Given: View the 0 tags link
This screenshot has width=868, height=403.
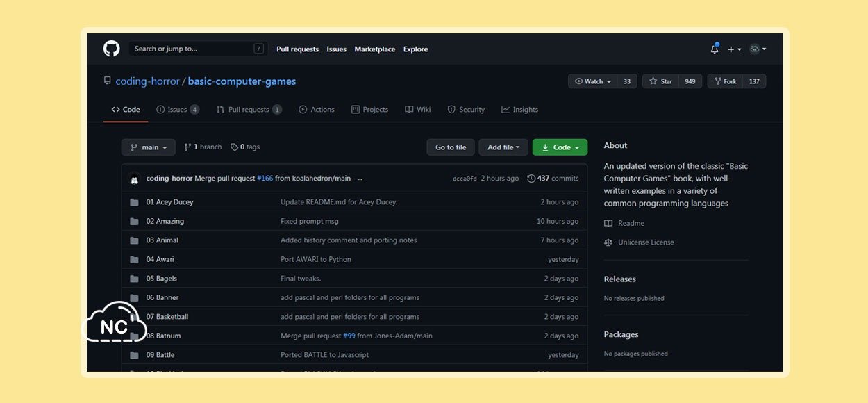Looking at the screenshot, I should [245, 147].
